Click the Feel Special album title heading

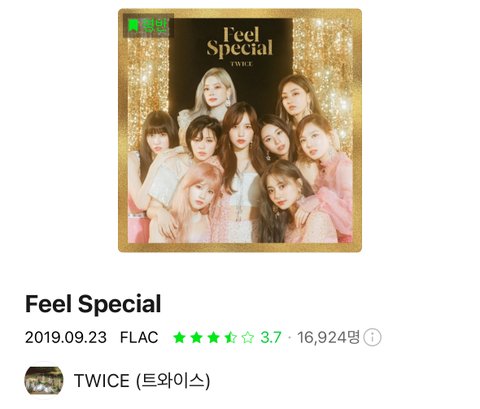point(93,303)
